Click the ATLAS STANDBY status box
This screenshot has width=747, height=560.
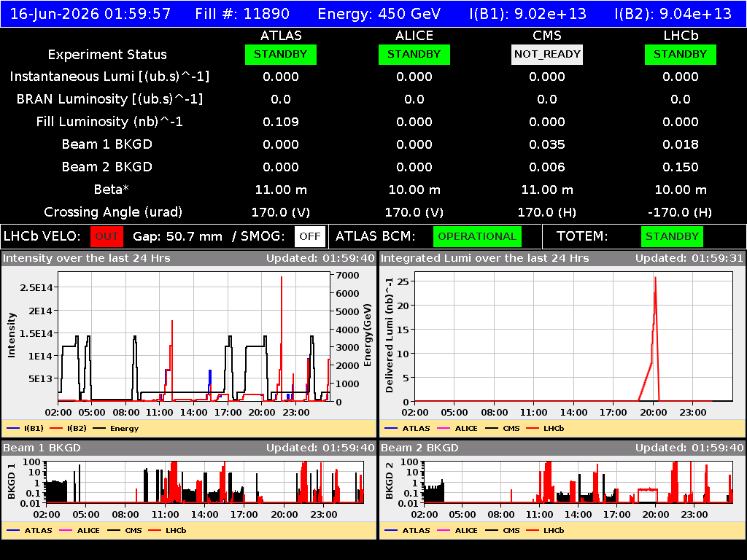pos(281,55)
